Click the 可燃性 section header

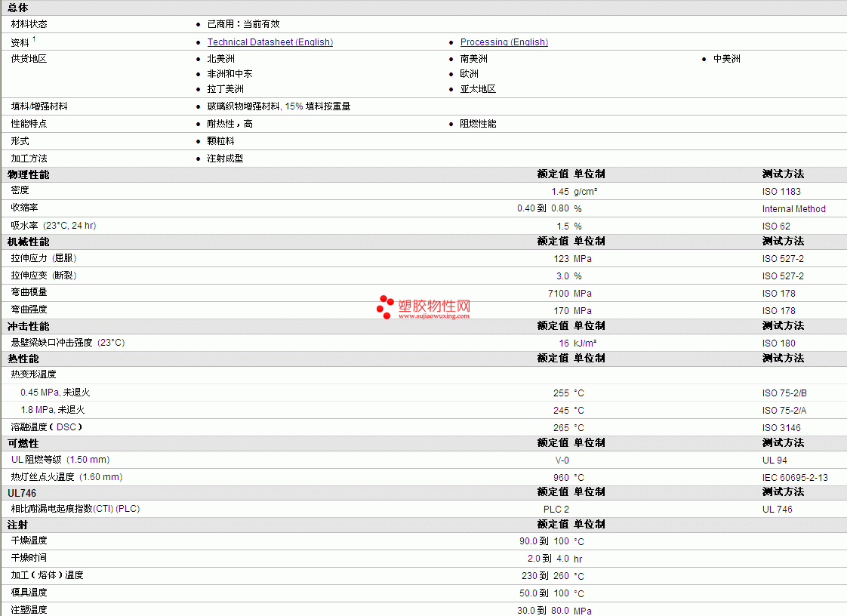point(23,444)
